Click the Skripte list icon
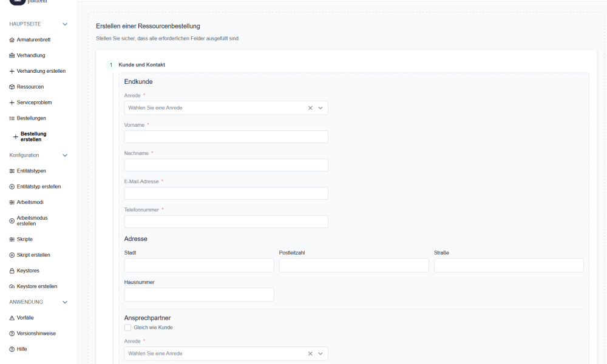 pos(12,240)
